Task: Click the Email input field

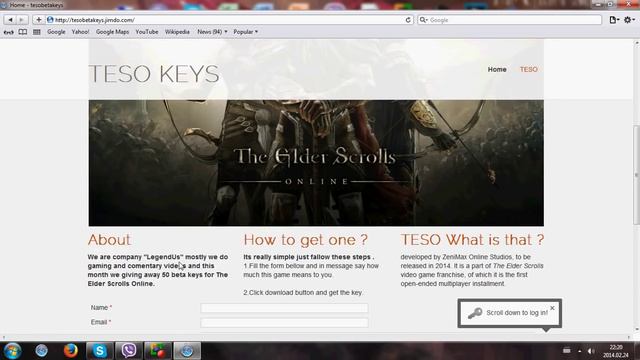Action: point(284,323)
